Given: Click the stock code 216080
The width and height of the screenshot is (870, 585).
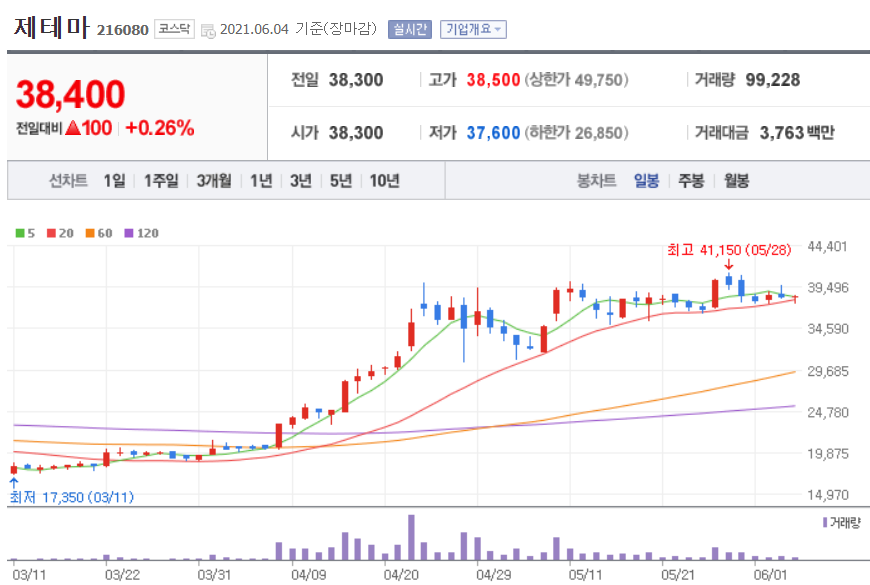Looking at the screenshot, I should pyautogui.click(x=123, y=30).
